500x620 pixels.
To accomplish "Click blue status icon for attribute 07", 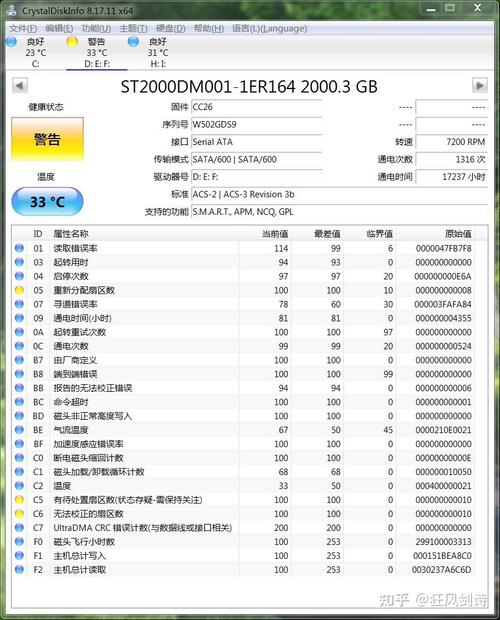I will click(19, 304).
